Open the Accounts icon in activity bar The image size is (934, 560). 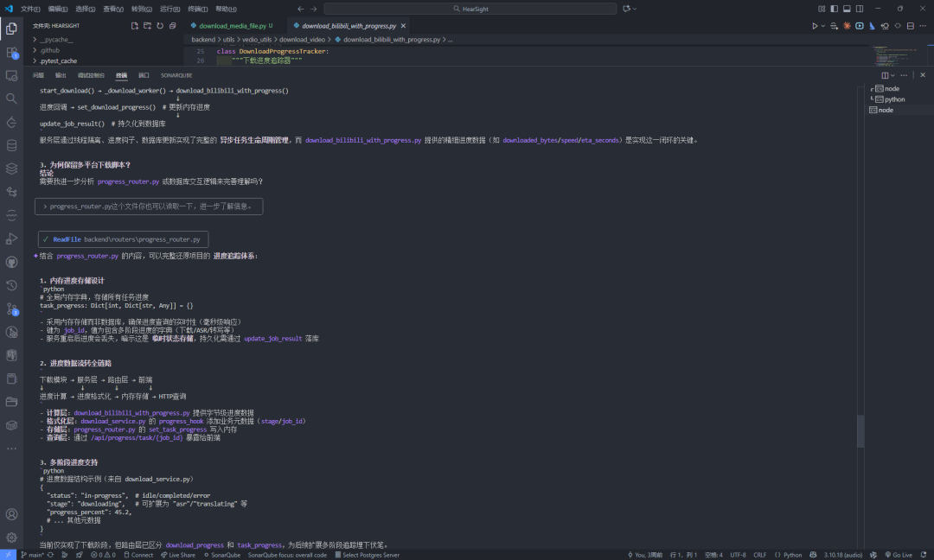[11, 514]
